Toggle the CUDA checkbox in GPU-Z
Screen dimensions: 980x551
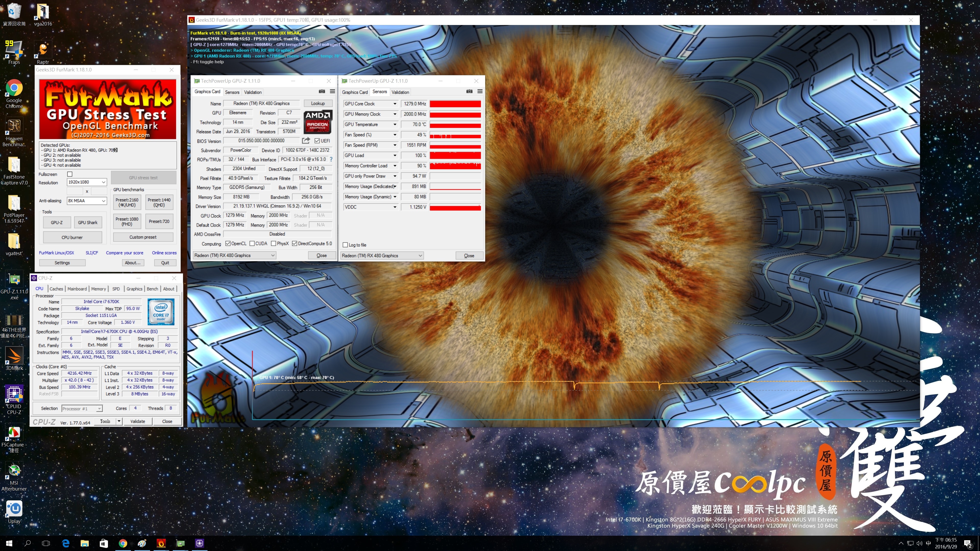tap(252, 243)
